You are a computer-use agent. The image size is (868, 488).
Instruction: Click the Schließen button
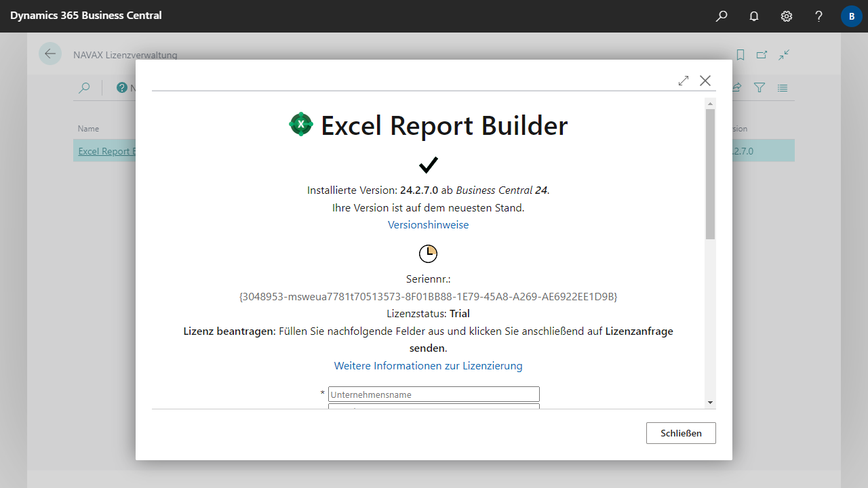click(681, 433)
